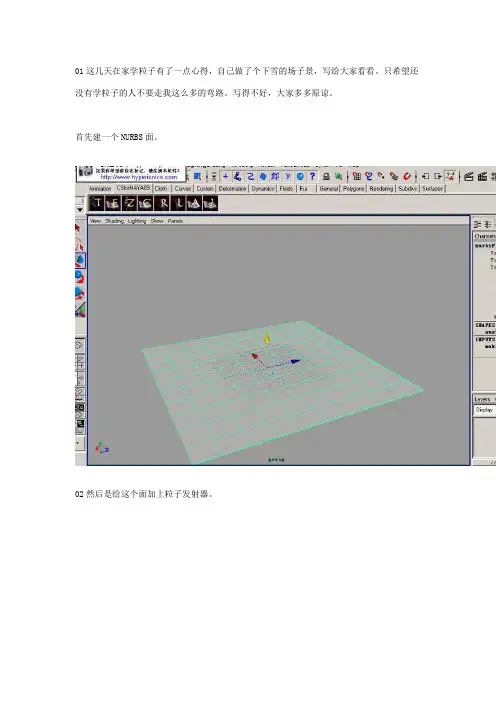Open the Shading panel menu
This screenshot has width=496, height=702.
click(114, 221)
